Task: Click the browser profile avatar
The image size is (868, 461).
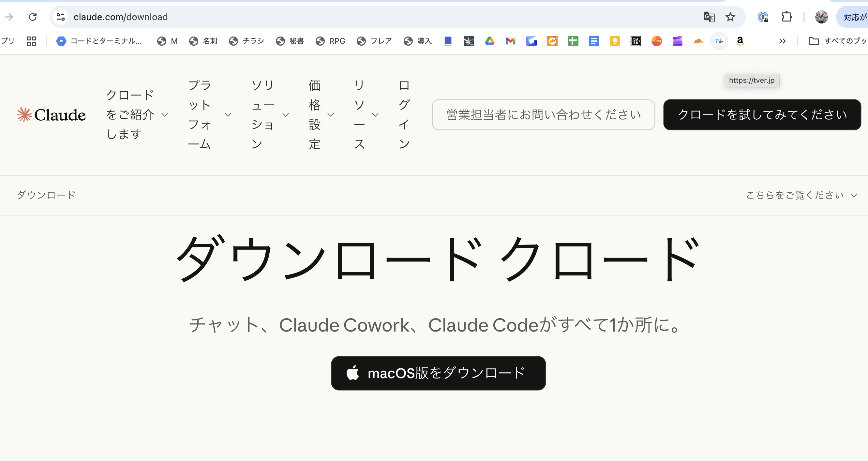Action: pyautogui.click(x=821, y=17)
